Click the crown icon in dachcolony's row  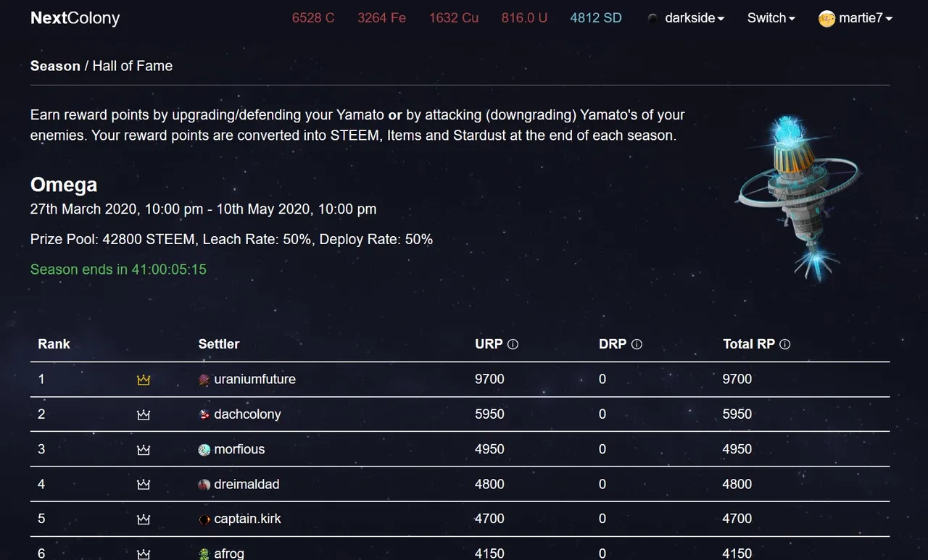point(144,414)
